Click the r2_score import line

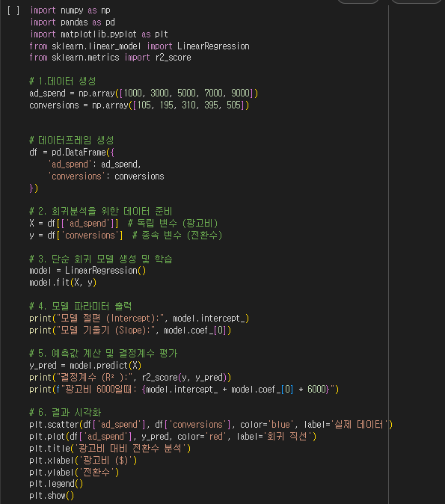point(110,58)
